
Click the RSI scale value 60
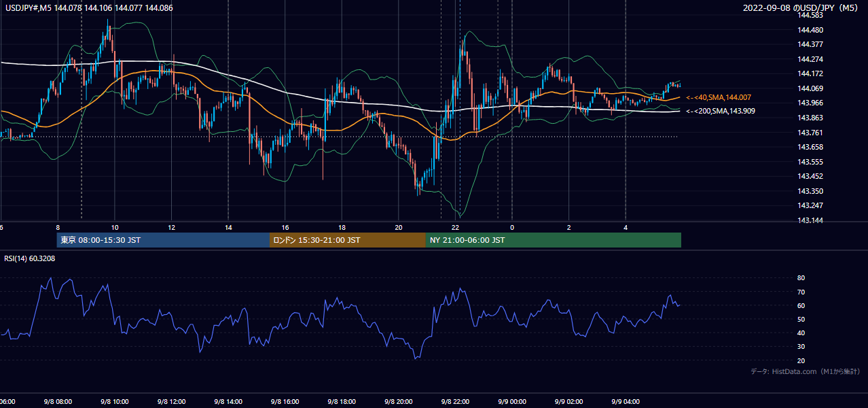point(801,305)
